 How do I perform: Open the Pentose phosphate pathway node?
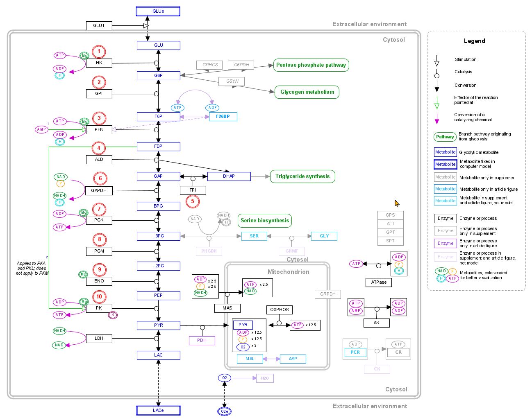[311, 65]
